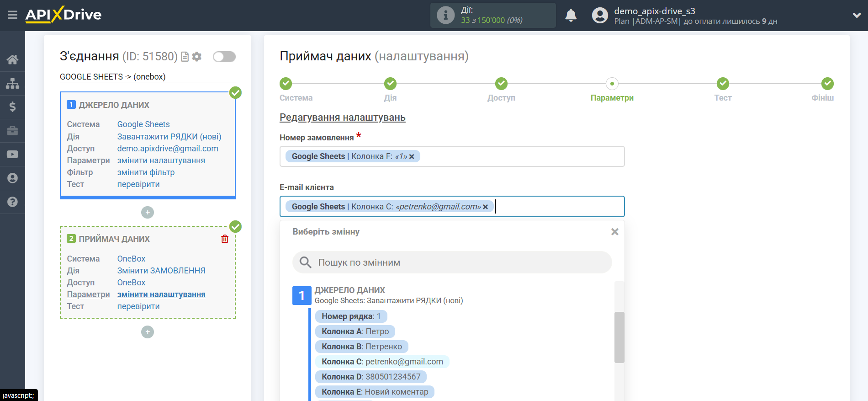Select variable Колонка C: petrenko@gmail.com
This screenshot has width=868, height=401.
(x=382, y=362)
